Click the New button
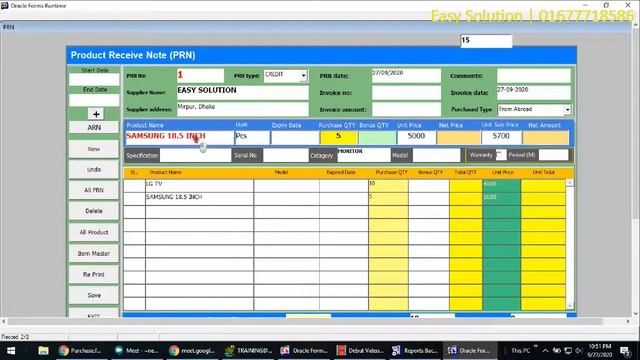Viewport: 640px width, 360px height. tap(94, 149)
